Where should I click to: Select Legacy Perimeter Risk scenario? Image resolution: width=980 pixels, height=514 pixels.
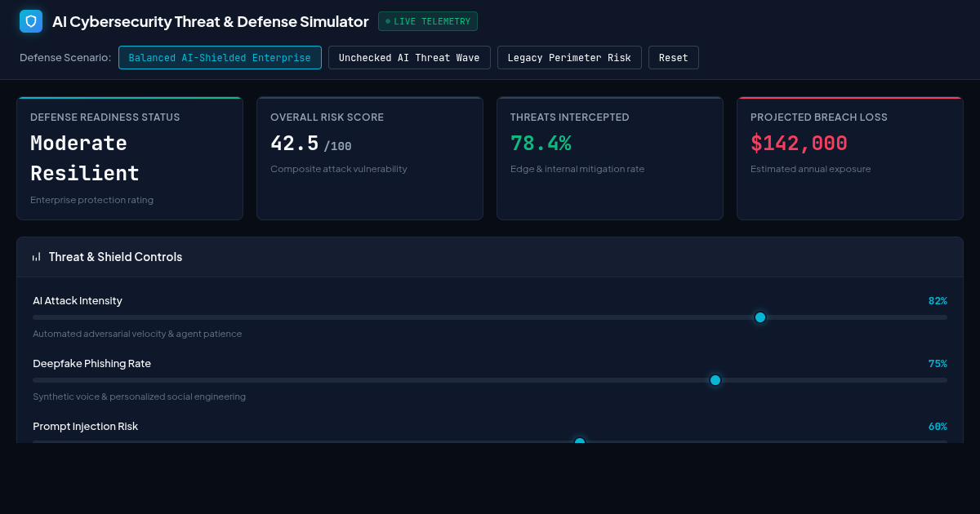(x=569, y=58)
